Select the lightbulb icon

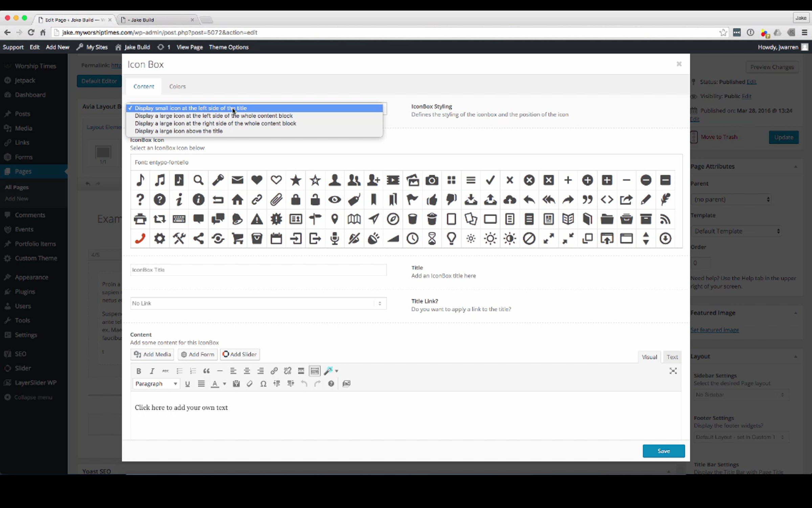451,239
